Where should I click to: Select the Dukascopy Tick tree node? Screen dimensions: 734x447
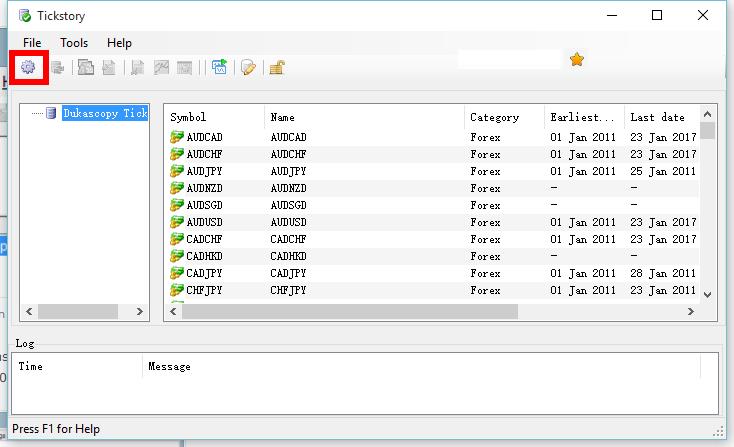105,113
